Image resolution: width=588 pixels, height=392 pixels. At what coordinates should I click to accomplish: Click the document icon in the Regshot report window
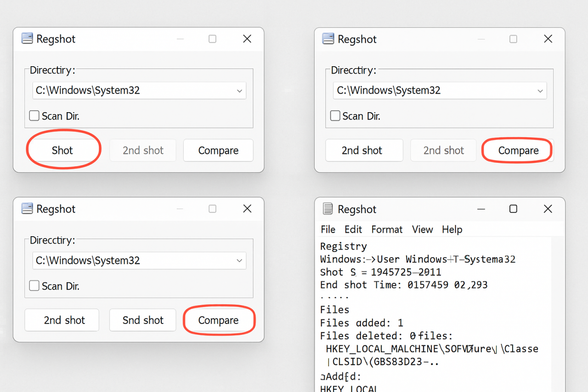click(x=328, y=209)
